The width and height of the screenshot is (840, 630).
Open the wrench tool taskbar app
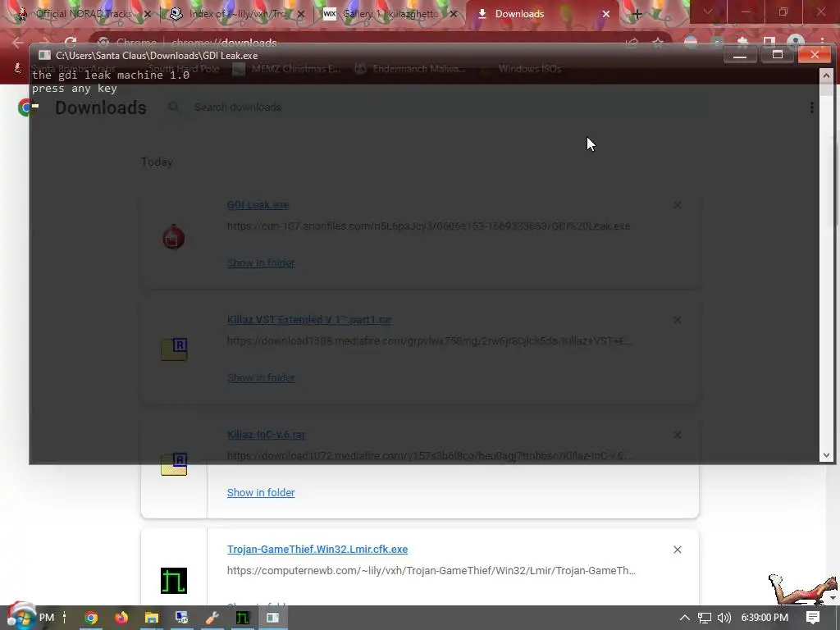pyautogui.click(x=212, y=619)
